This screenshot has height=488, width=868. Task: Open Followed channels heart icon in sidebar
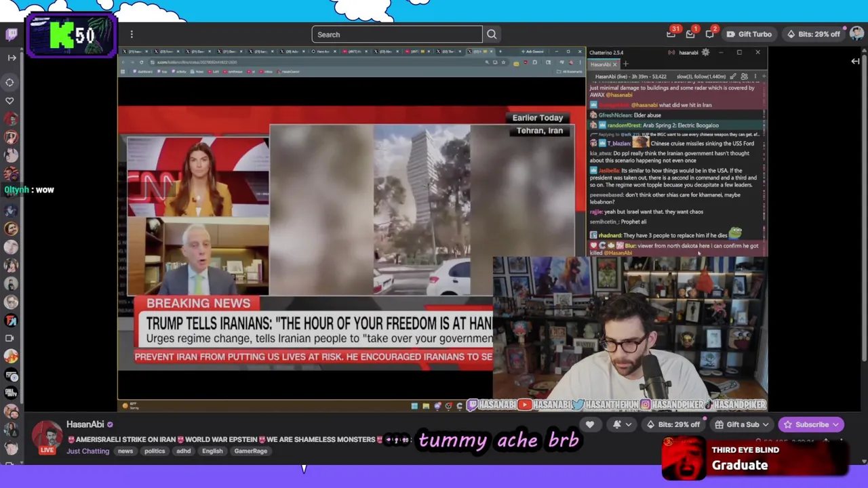10,100
